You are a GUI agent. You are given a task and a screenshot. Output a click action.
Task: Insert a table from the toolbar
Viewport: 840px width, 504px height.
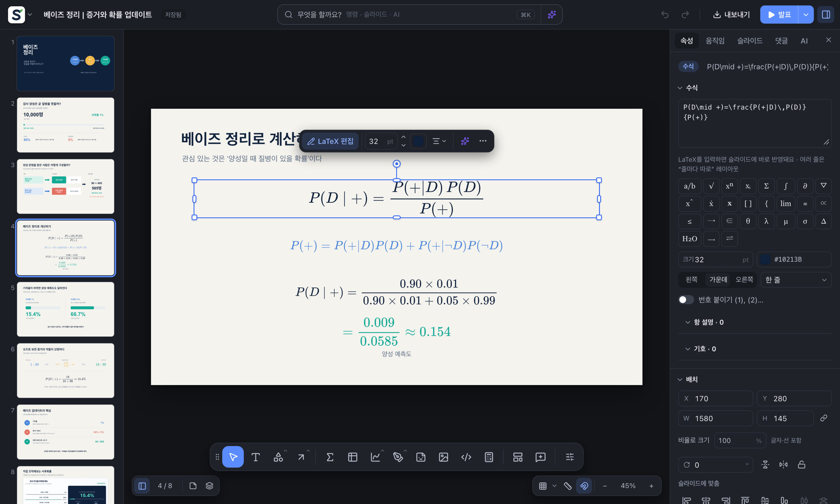point(352,457)
